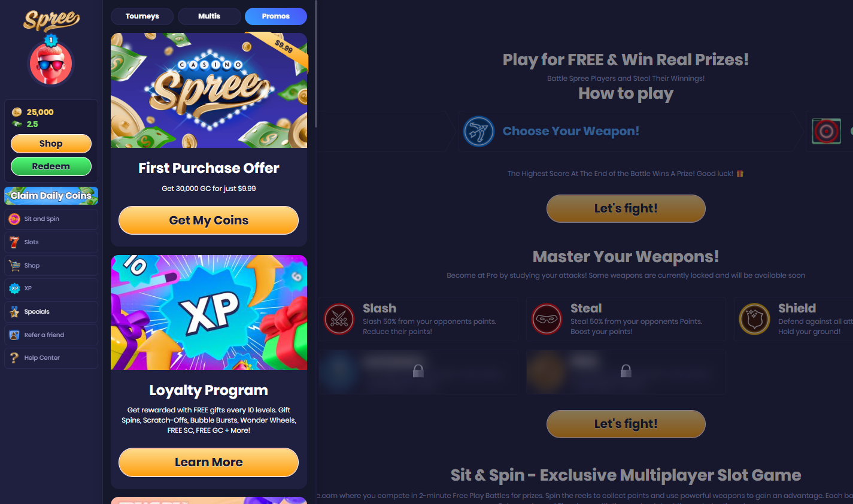
Task: Claim Daily Coins banner
Action: [x=51, y=196]
